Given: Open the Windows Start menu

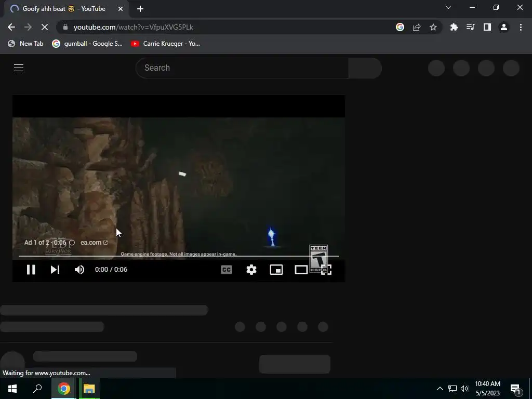Looking at the screenshot, I should (x=12, y=389).
